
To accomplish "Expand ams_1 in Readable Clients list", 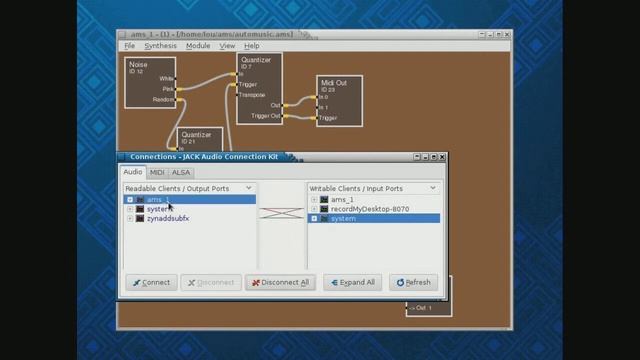I will point(130,200).
